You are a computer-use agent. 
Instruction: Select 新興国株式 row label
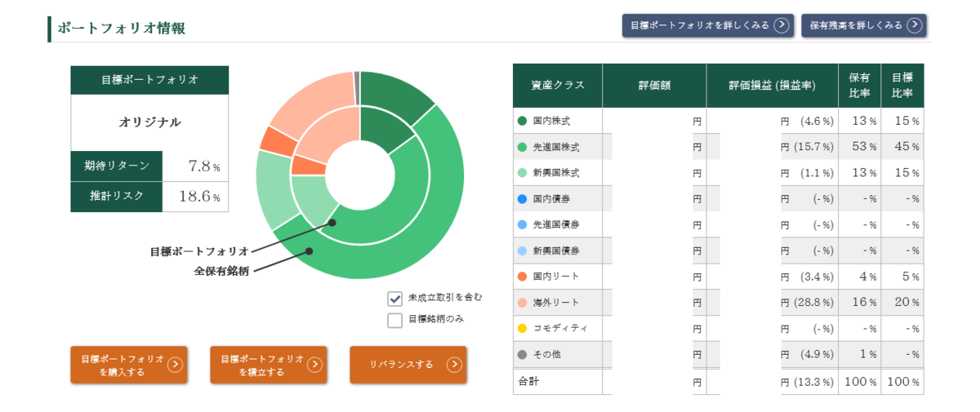pyautogui.click(x=557, y=173)
